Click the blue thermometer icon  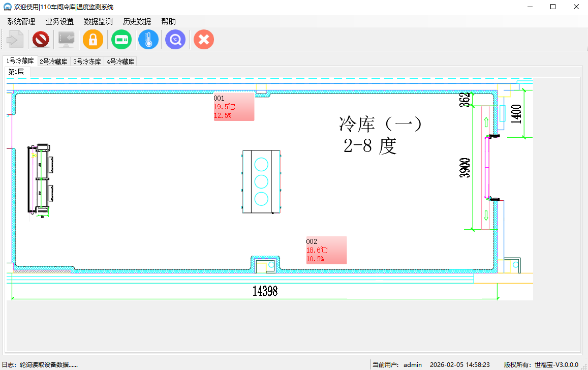148,39
